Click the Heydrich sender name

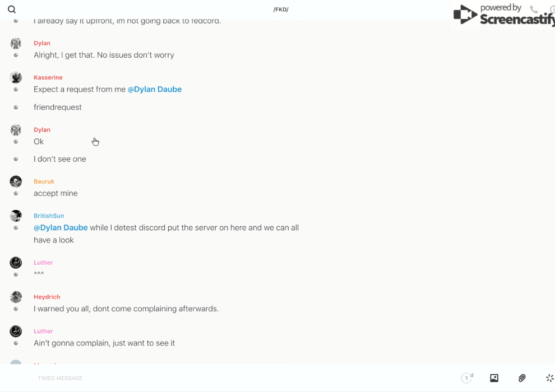[47, 297]
